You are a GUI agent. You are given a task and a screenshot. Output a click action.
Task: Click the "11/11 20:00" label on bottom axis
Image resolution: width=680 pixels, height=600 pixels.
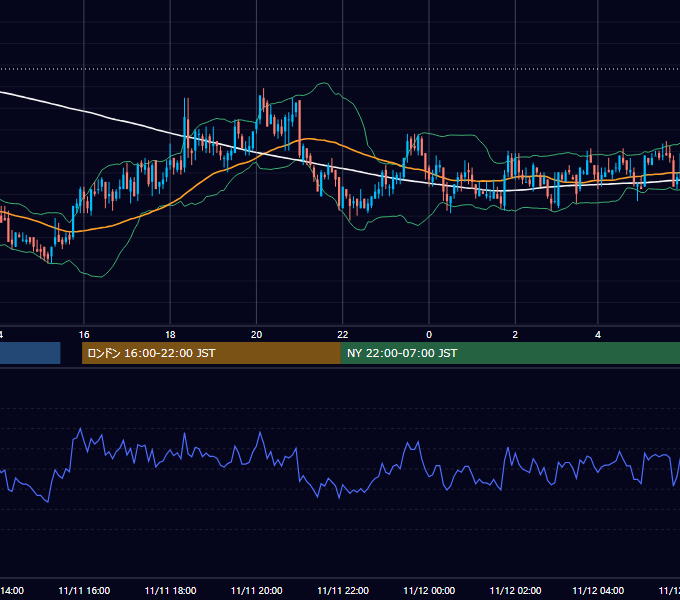tap(257, 590)
